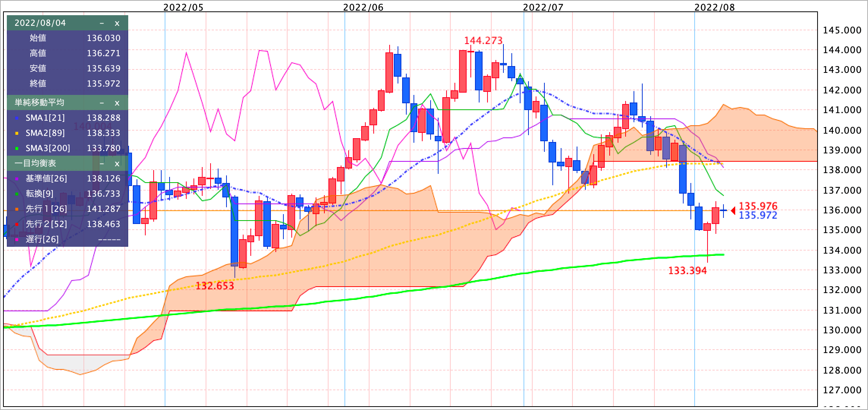The image size is (868, 410).
Task: Click the 133.394 low price annotation
Action: coord(687,270)
